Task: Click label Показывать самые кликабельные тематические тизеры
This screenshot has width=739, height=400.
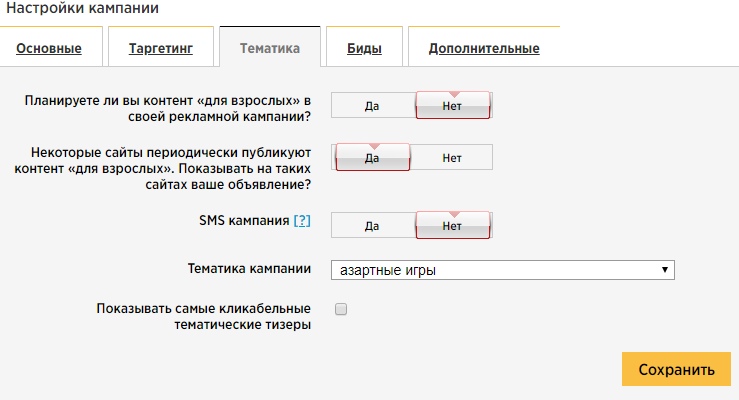Action: point(204,316)
